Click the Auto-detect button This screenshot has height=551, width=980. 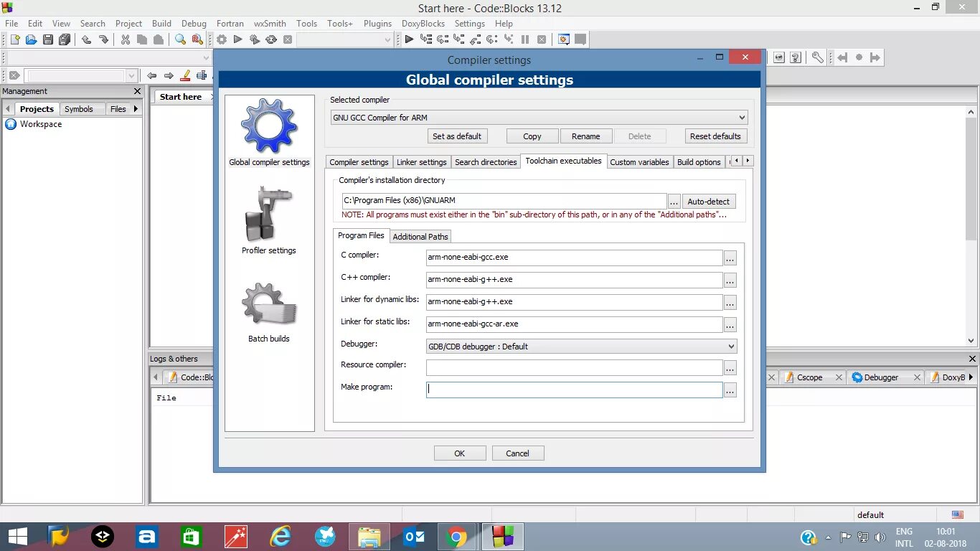tap(709, 202)
